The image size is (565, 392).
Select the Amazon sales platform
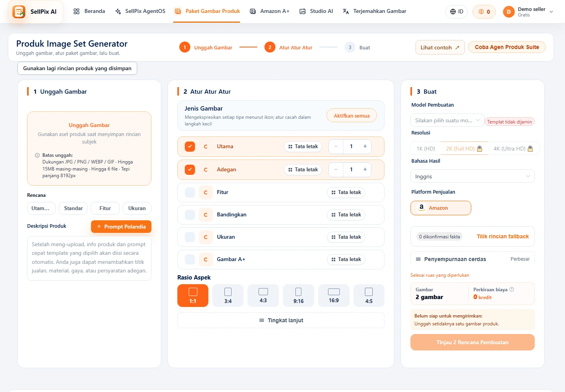441,208
